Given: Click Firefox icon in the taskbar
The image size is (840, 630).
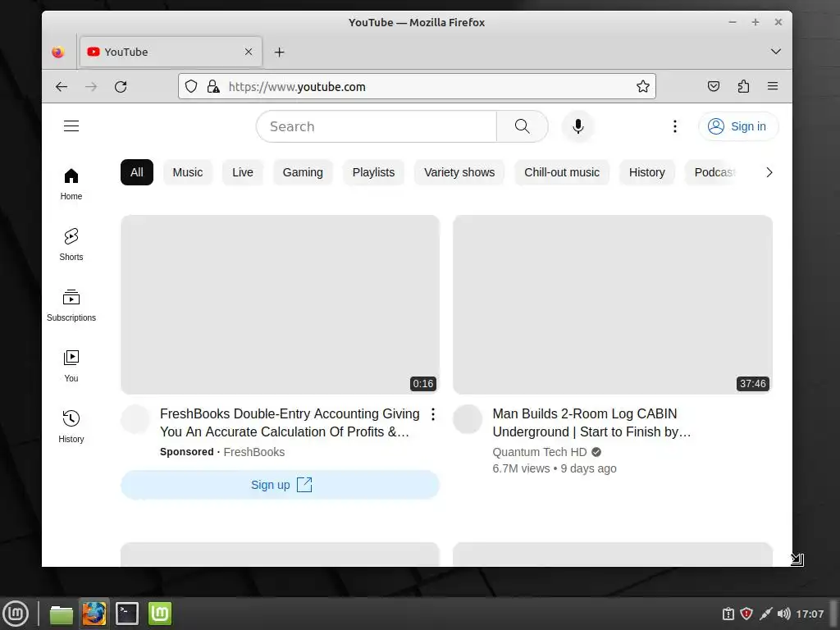Looking at the screenshot, I should pos(94,614).
